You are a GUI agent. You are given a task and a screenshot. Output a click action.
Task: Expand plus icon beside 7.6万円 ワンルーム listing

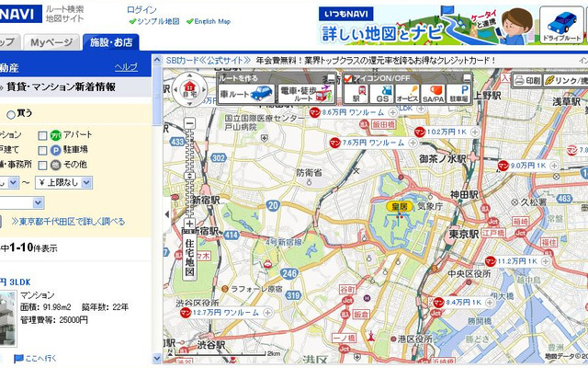pos(413,143)
